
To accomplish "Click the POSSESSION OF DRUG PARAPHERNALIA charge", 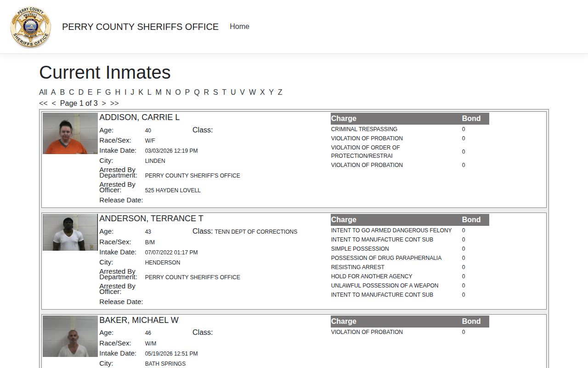I will click(386, 258).
